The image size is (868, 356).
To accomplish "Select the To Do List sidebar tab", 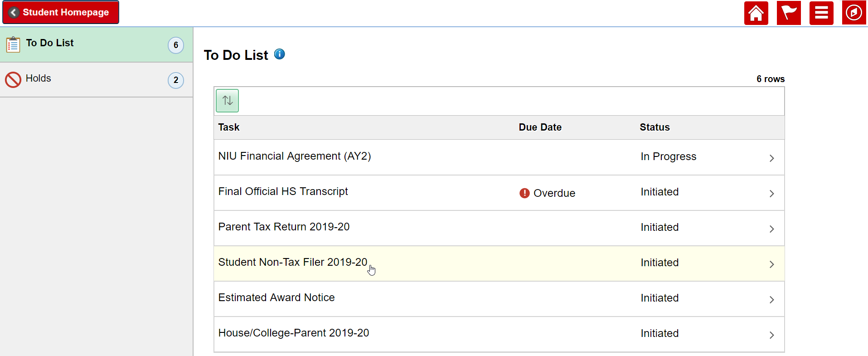I will [91, 44].
